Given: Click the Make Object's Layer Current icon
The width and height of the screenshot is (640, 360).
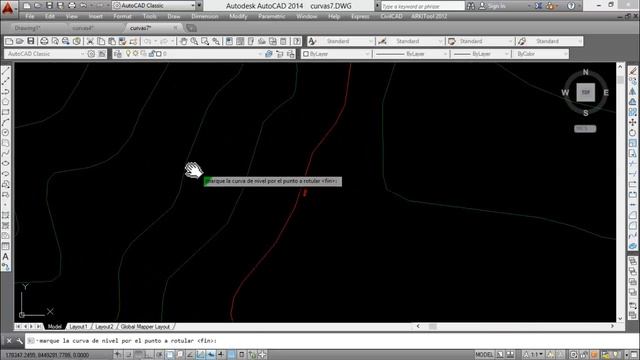Looking at the screenshot, I should (269, 54).
